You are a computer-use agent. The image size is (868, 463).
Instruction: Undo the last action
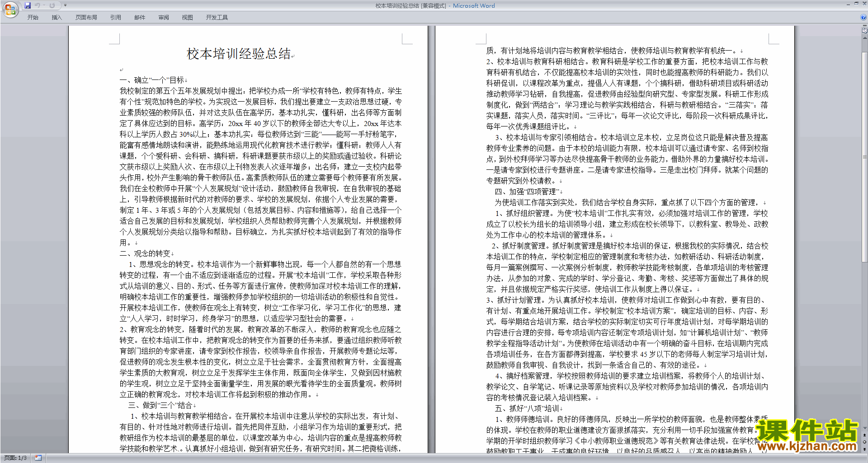[x=37, y=5]
